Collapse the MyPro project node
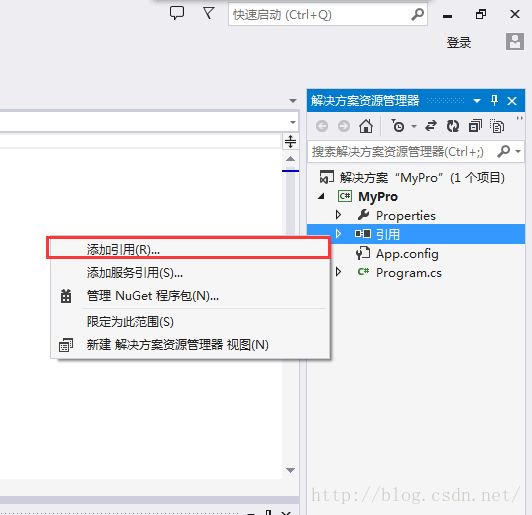532x515 pixels. (x=321, y=196)
